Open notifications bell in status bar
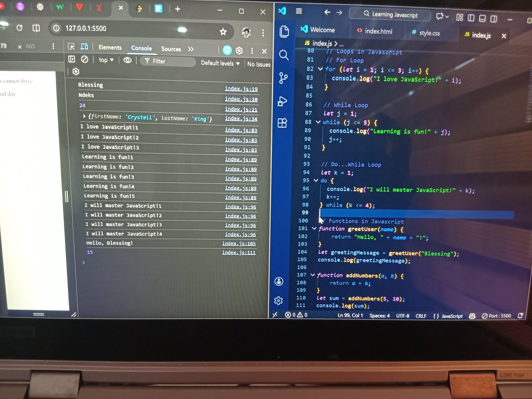The width and height of the screenshot is (532, 399). pos(520,316)
